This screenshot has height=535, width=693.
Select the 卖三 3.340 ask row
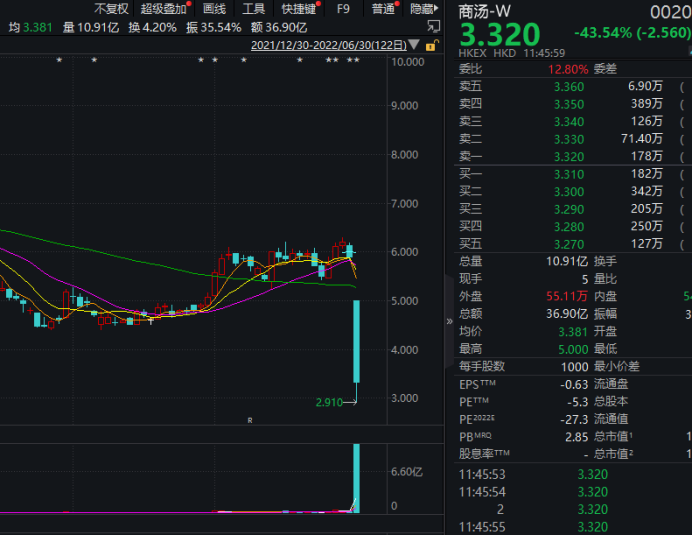click(x=573, y=121)
